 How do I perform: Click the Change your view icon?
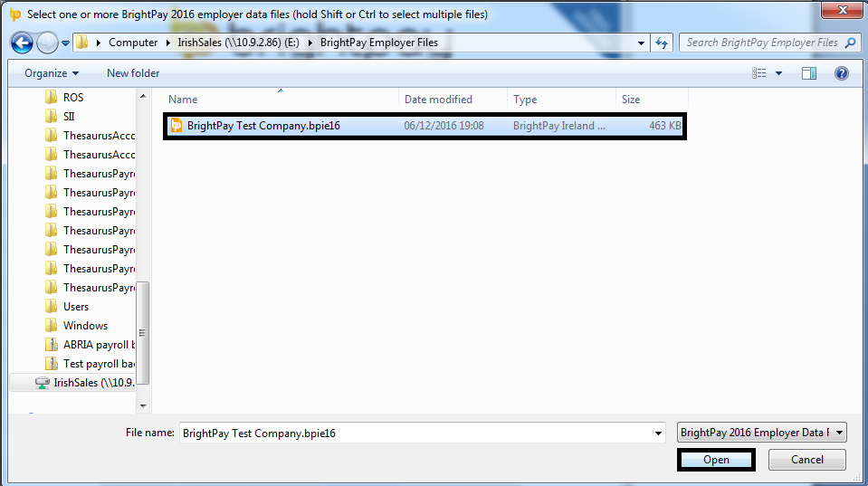tap(759, 73)
